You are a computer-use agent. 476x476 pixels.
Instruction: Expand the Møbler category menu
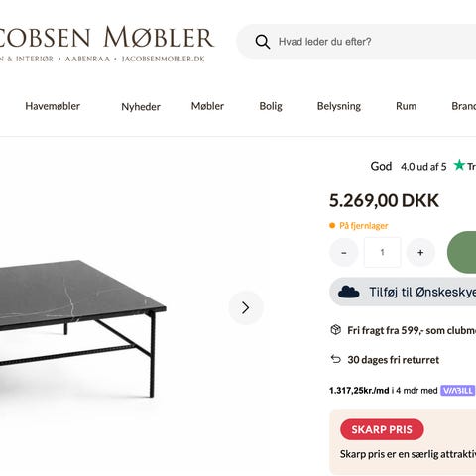click(x=207, y=106)
